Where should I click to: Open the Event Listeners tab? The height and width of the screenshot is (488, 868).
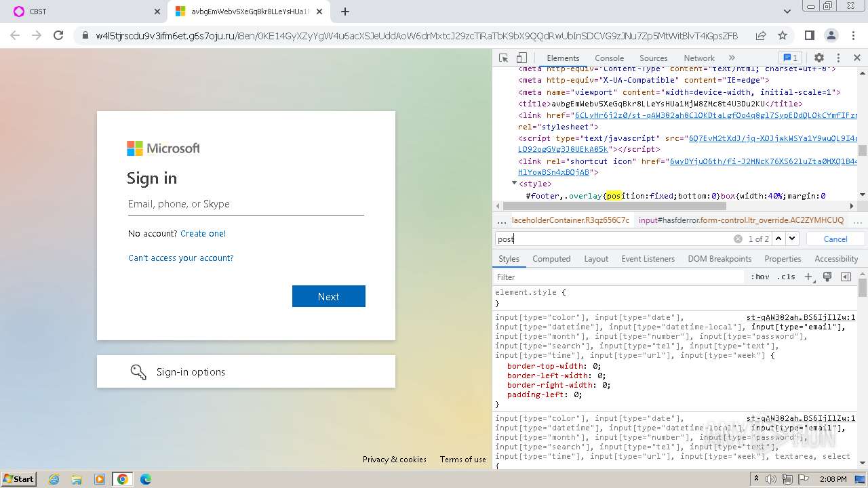click(x=648, y=259)
